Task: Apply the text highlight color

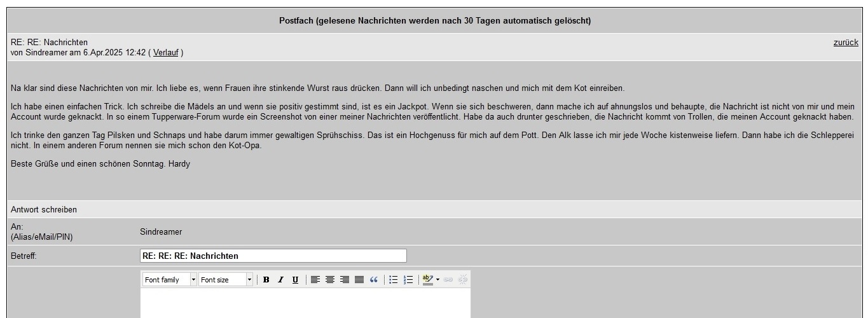Action: (x=428, y=280)
